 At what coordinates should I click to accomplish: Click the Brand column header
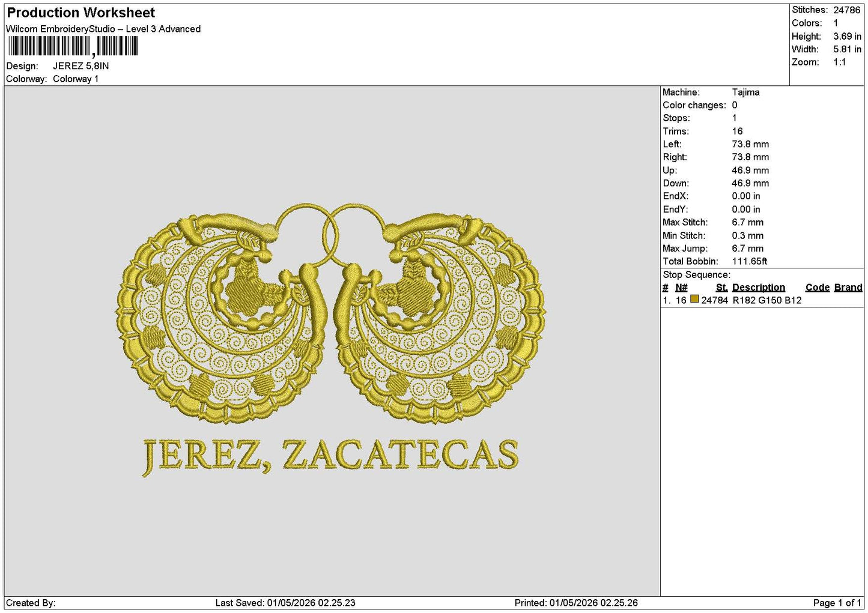coord(848,288)
